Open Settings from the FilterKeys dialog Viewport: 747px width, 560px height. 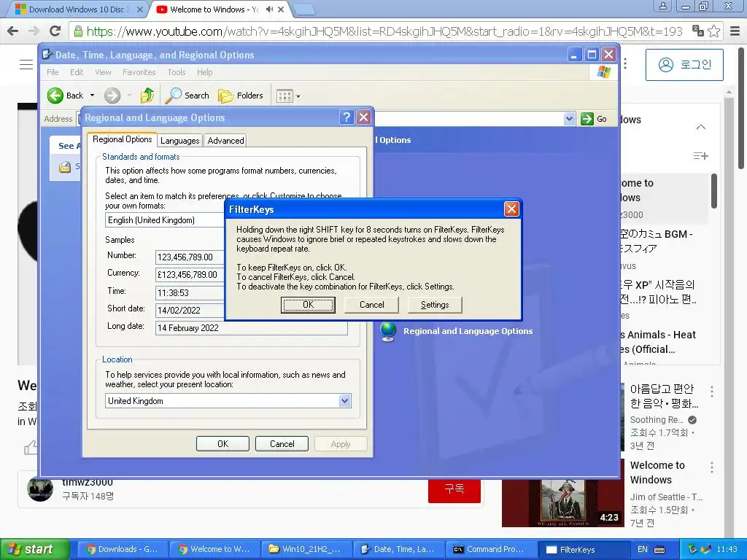tap(435, 305)
